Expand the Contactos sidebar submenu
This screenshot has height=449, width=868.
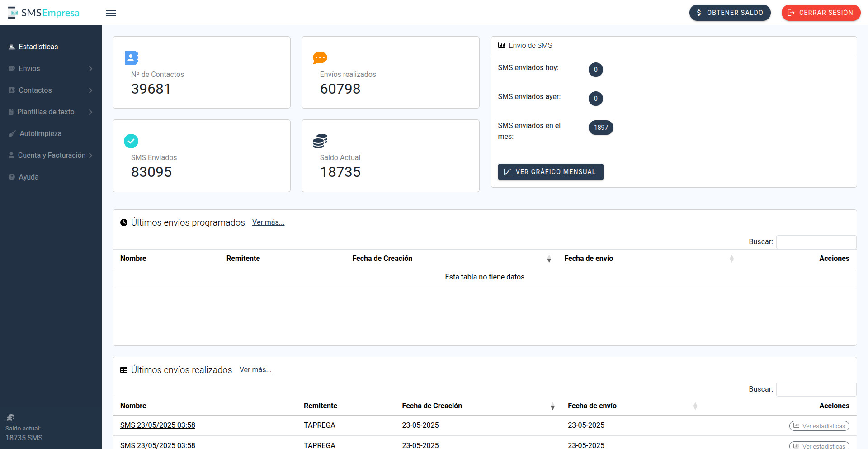click(x=51, y=90)
